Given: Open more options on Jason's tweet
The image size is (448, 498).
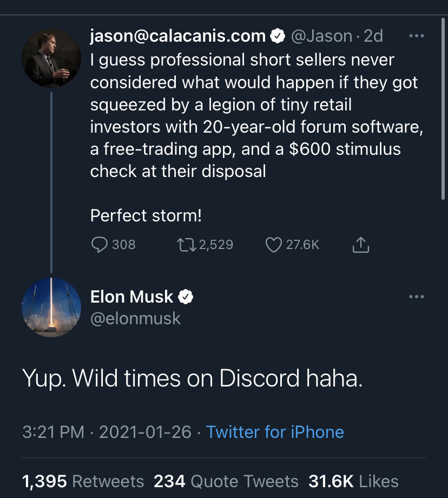Looking at the screenshot, I should [x=416, y=36].
